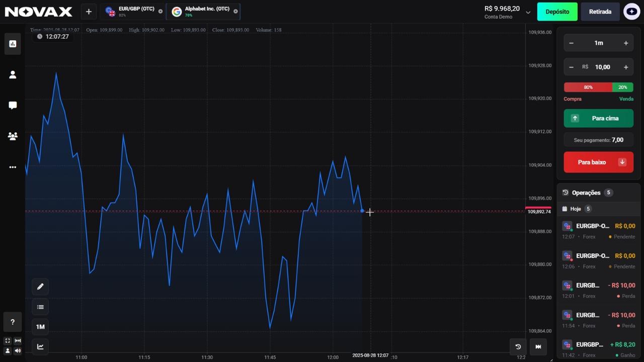644x362 pixels.
Task: Open the Conta Demo account dropdown
Action: tap(527, 13)
